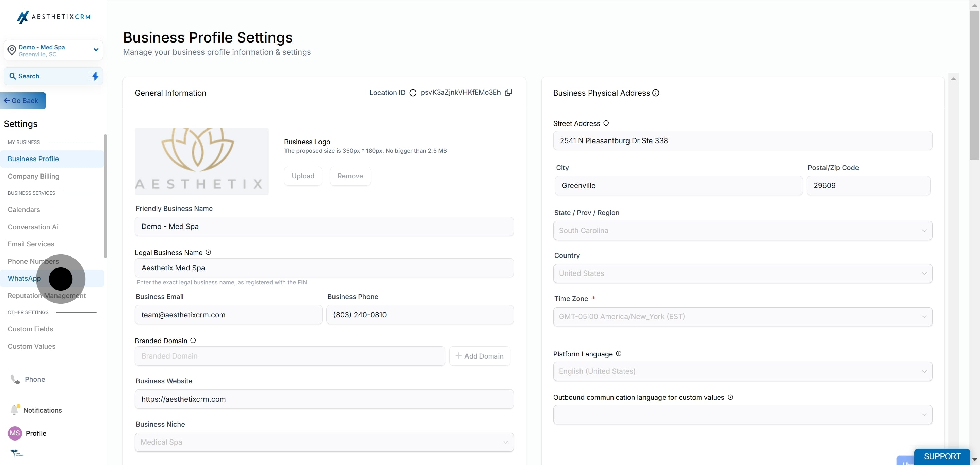Screen dimensions: 980x465
Task: Click the Platform Language info icon
Action: (x=619, y=354)
